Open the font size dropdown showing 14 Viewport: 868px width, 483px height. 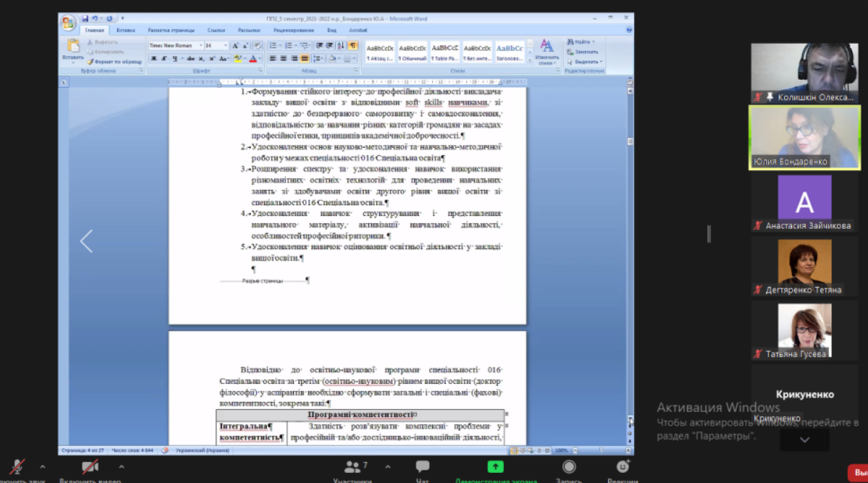point(216,45)
